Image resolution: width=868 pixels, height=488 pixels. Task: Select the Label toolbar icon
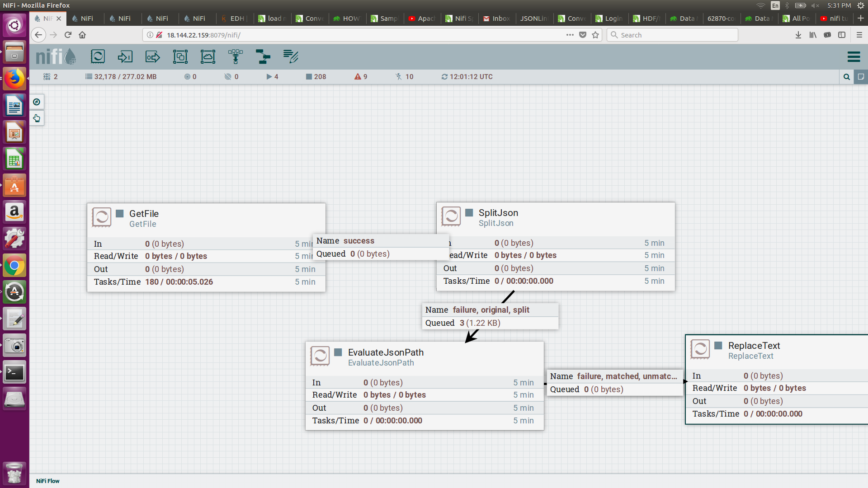(290, 56)
